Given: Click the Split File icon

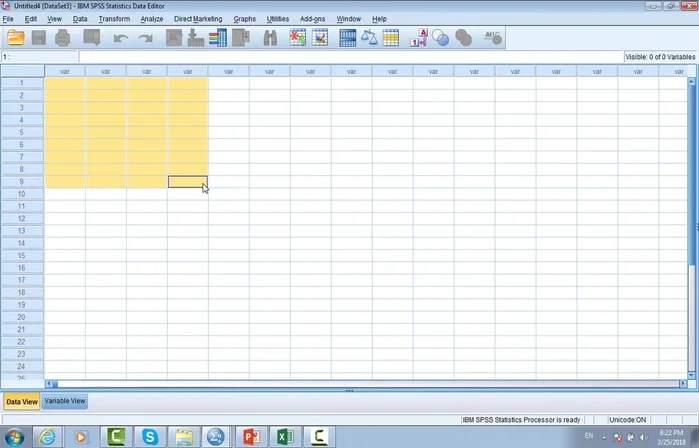Looking at the screenshot, I should pos(347,38).
